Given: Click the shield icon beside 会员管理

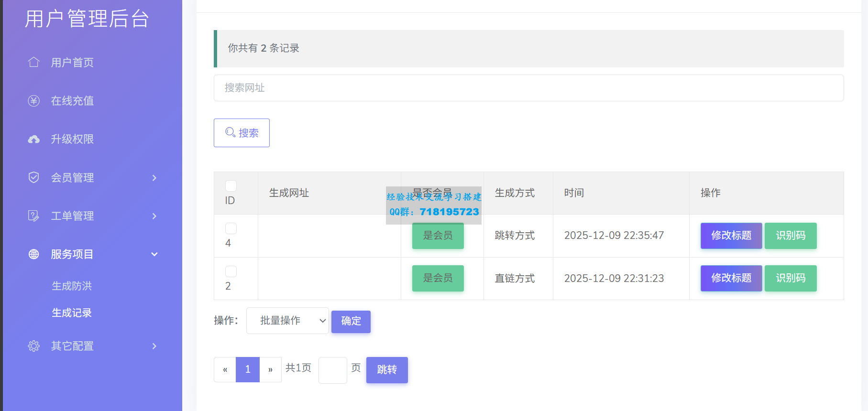Looking at the screenshot, I should (x=33, y=177).
